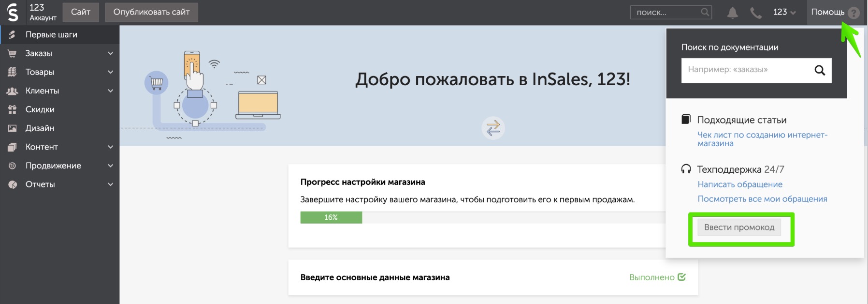Click the phone call icon
The image size is (868, 304).
coord(756,13)
